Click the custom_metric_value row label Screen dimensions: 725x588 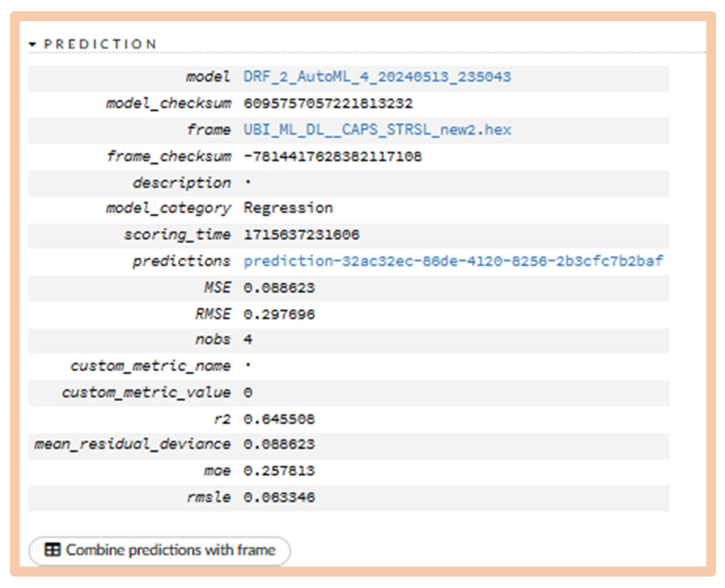(x=146, y=393)
